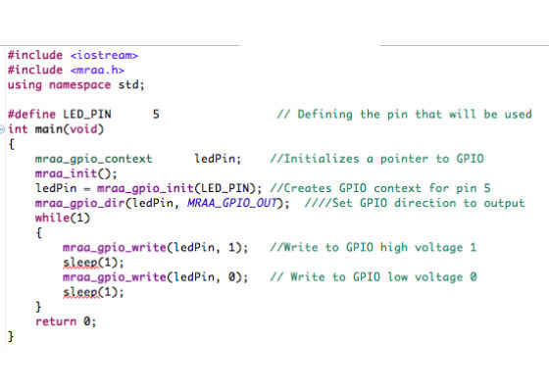This screenshot has height=392, width=549.
Task: Click the 'int main(void)' declaration
Action: point(56,129)
